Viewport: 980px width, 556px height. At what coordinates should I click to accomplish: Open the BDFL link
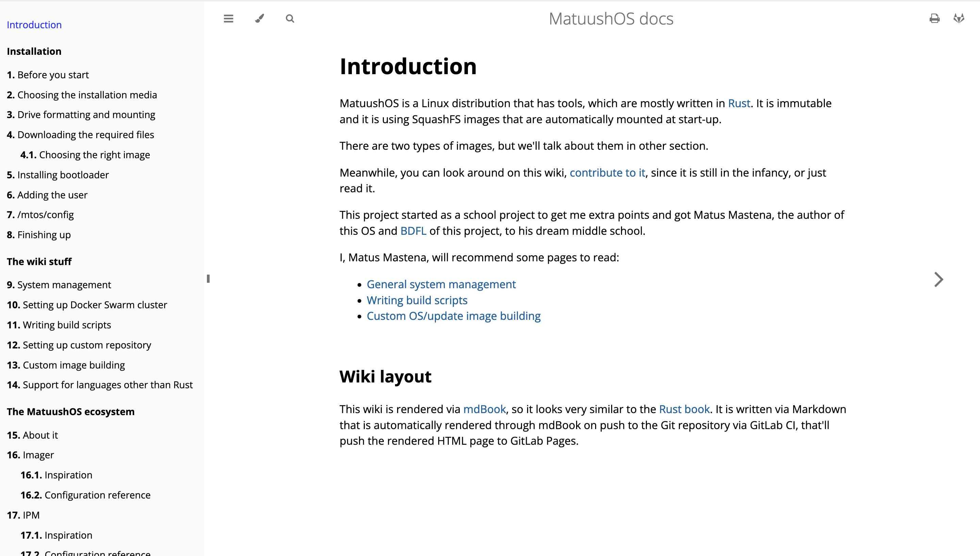click(413, 231)
